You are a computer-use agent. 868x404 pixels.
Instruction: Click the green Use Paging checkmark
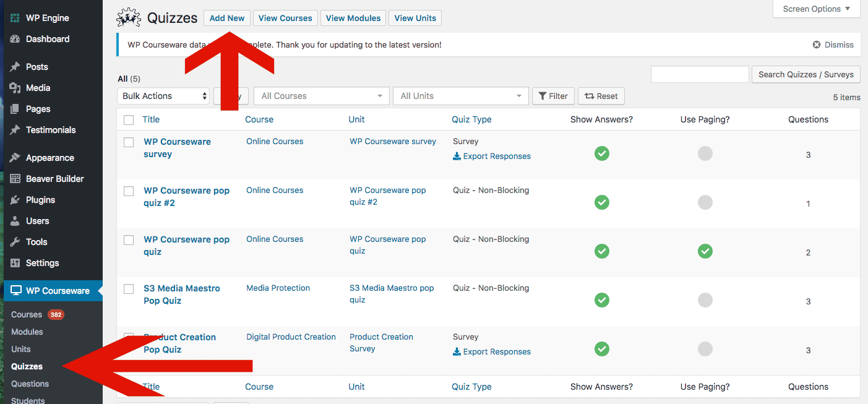(705, 251)
